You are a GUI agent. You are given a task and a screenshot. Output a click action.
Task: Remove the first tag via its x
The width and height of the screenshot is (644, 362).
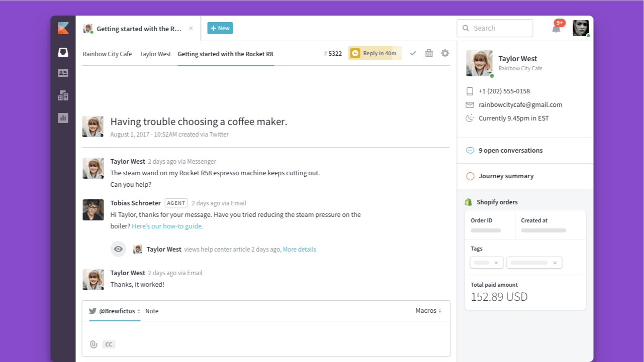496,263
